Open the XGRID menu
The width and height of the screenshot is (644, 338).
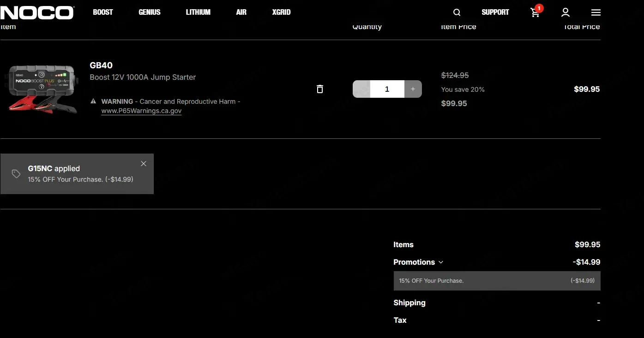point(281,12)
